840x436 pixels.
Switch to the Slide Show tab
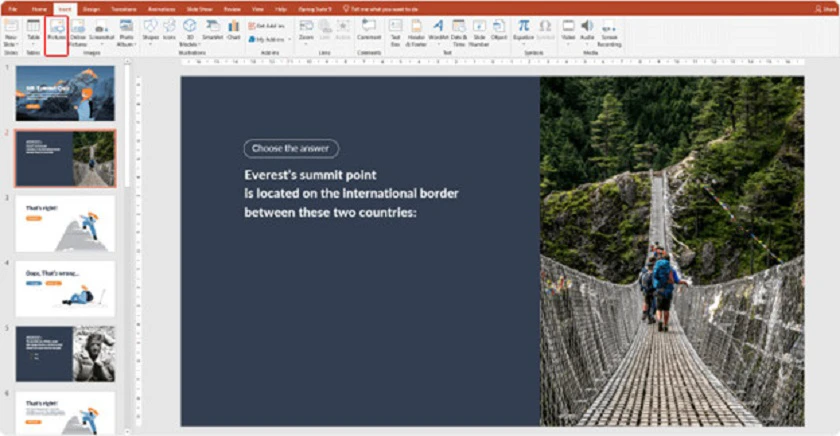coord(199,9)
